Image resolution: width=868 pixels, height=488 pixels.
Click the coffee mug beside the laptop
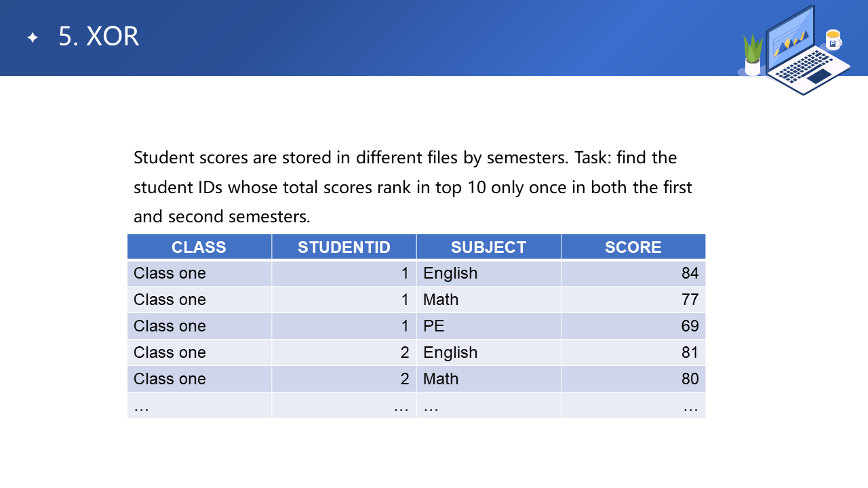[x=833, y=40]
